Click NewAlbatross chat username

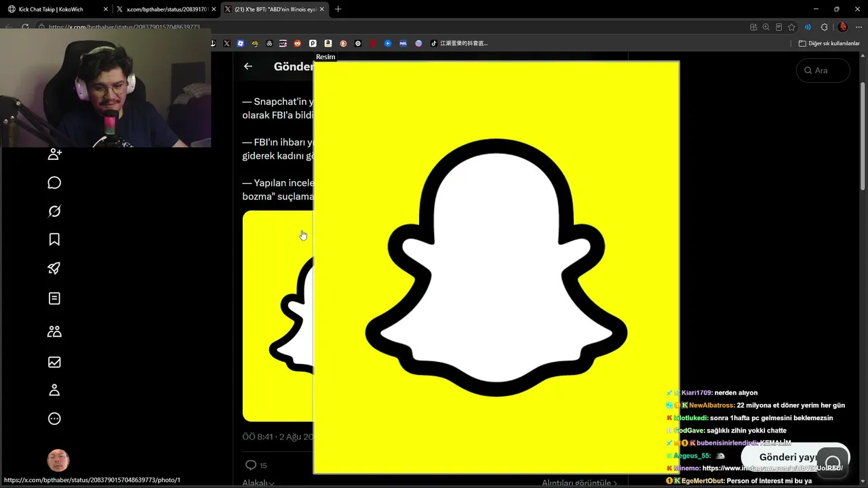712,405
